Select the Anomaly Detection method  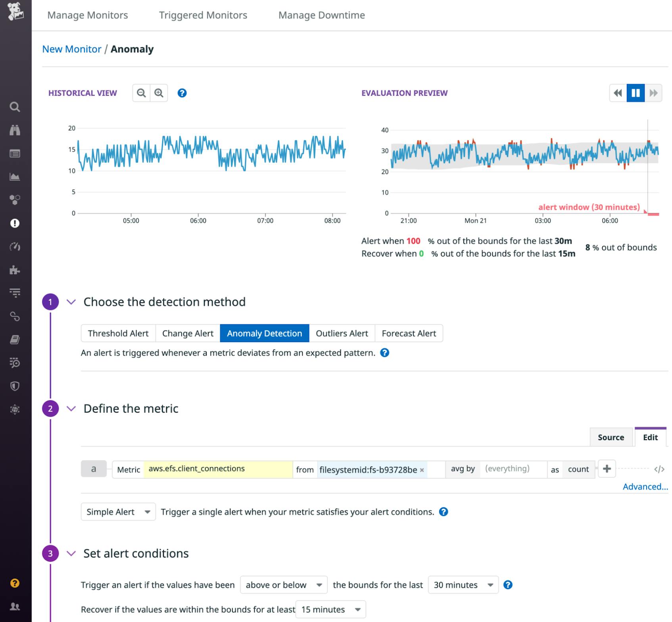pyautogui.click(x=264, y=333)
